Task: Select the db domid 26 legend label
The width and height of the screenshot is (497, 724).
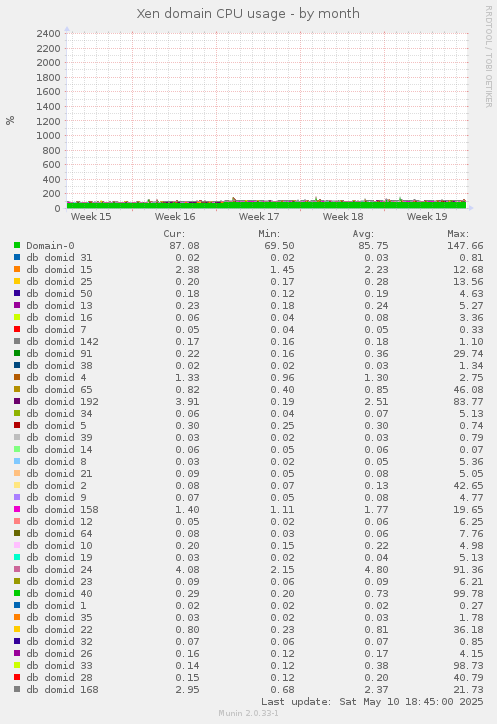Action: point(59,654)
